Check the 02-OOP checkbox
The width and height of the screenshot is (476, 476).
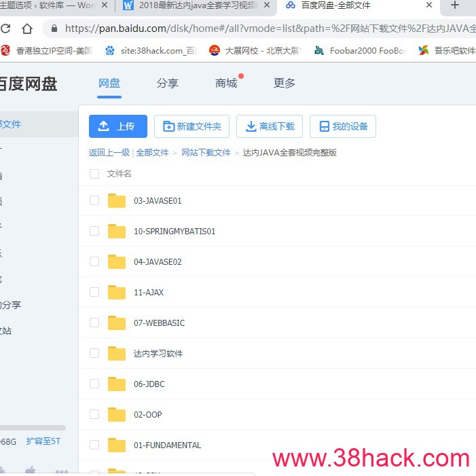tap(94, 414)
